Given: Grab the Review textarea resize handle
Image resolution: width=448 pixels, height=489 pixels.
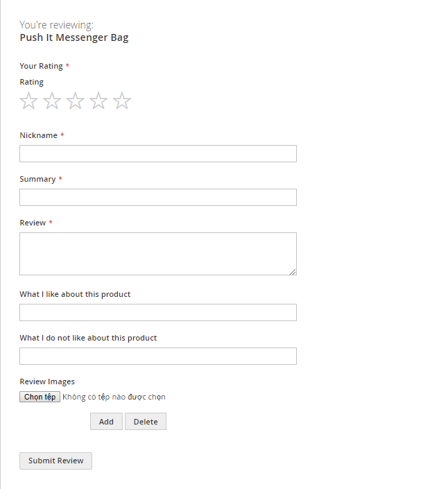Looking at the screenshot, I should tap(293, 272).
